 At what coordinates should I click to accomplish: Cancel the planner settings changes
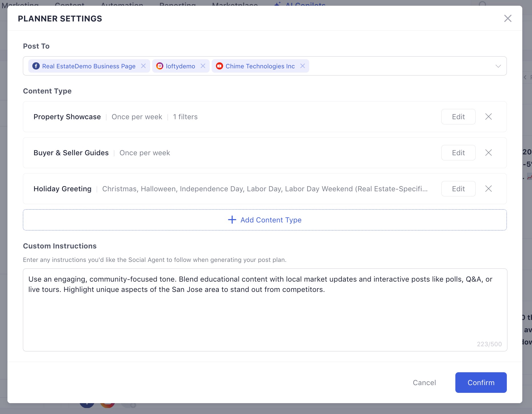[424, 383]
